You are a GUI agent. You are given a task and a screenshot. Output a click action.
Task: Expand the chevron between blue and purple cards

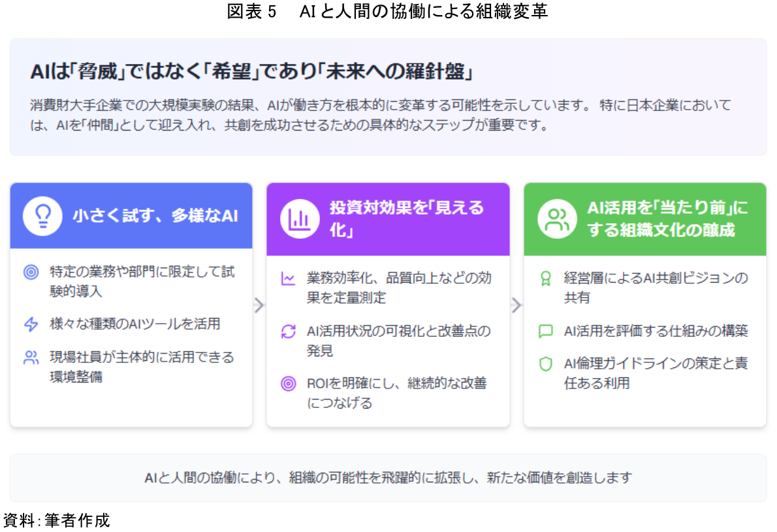[259, 304]
